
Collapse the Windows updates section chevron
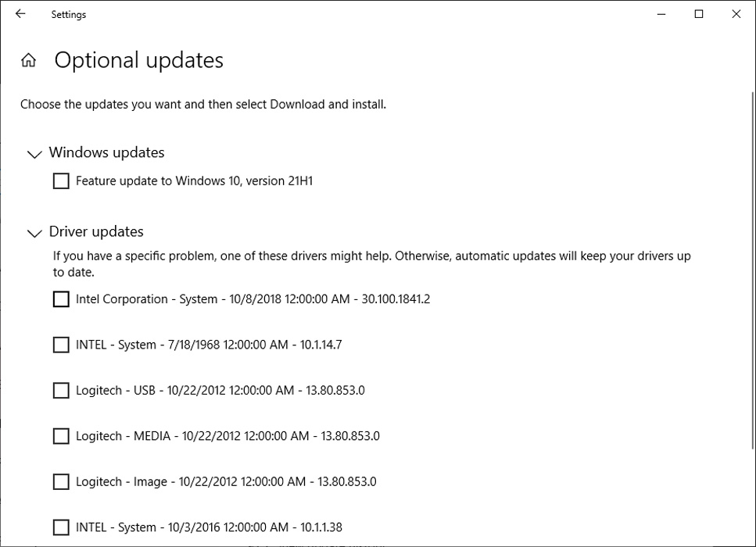[34, 154]
